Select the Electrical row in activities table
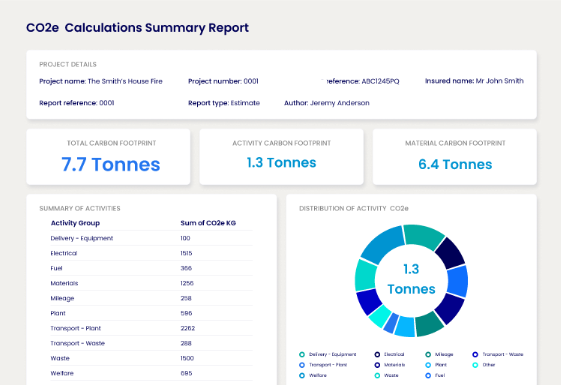 [x=151, y=253]
